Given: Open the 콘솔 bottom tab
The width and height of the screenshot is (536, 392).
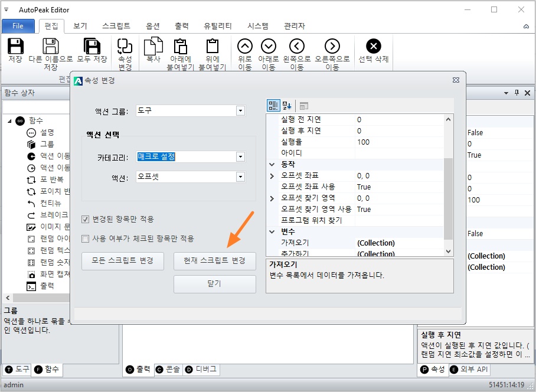Looking at the screenshot, I should click(x=168, y=370).
